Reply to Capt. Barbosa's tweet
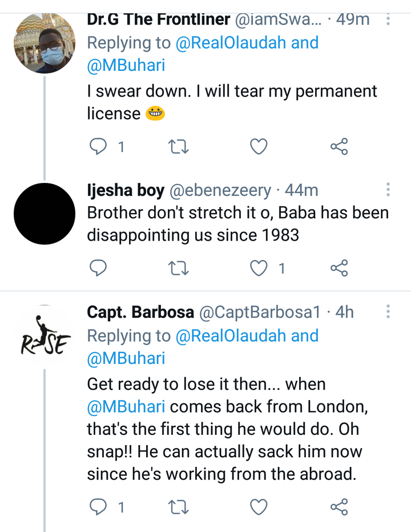This screenshot has width=411, height=532. click(x=98, y=507)
